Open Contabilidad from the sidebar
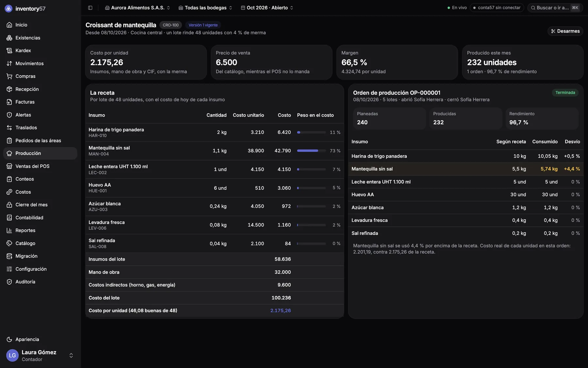 tap(40, 218)
